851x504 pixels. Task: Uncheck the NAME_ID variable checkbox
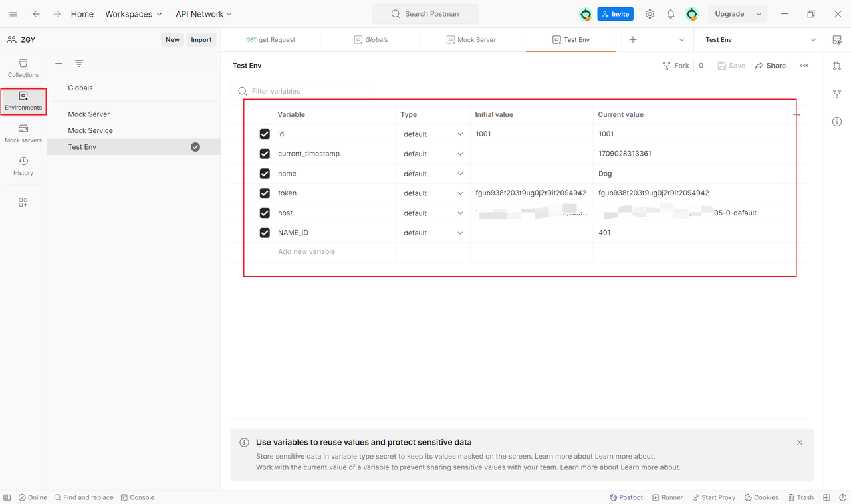click(265, 233)
